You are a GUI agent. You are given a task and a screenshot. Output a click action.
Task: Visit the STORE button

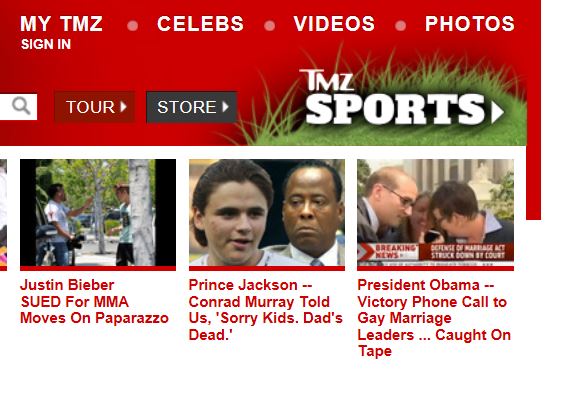click(x=191, y=107)
